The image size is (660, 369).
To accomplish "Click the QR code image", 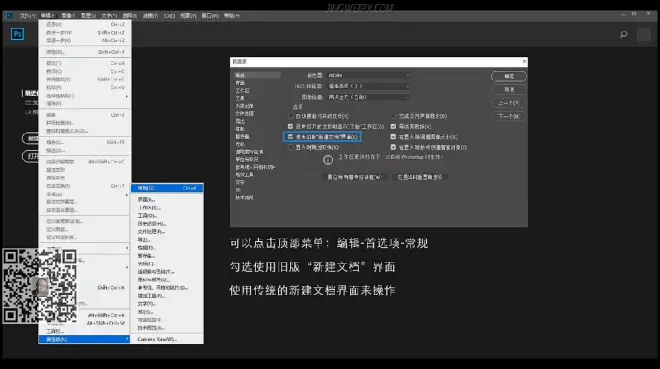I will pos(40,286).
